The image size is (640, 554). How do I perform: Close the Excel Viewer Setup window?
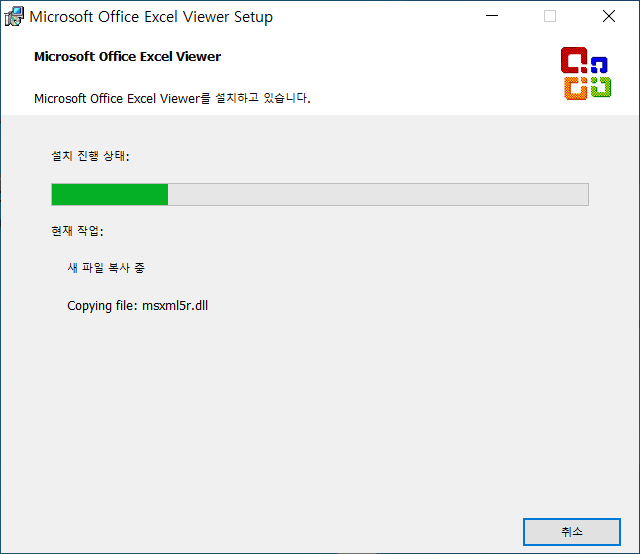point(609,16)
